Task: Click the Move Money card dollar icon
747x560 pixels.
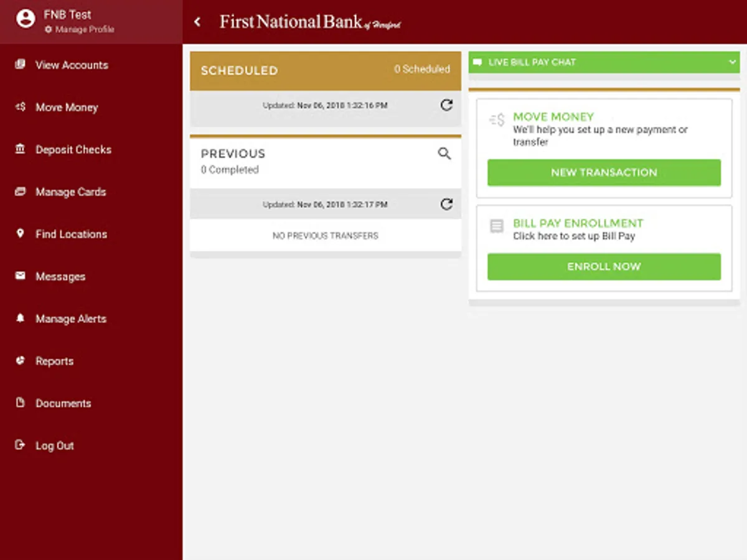Action: 497,120
